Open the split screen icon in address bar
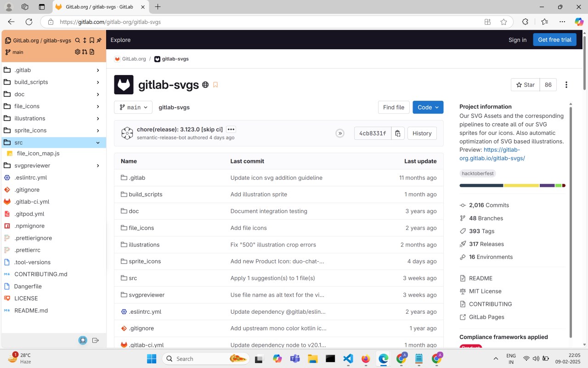 [x=487, y=22]
